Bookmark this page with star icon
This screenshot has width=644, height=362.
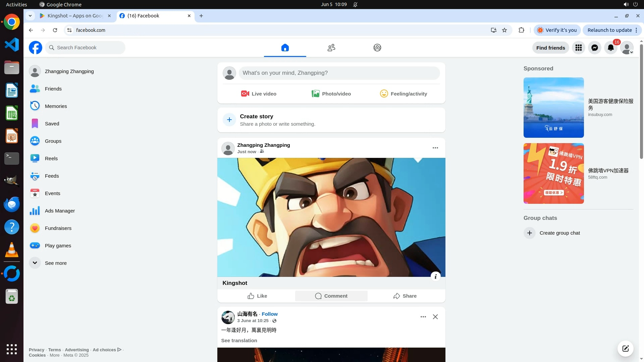[504, 30]
